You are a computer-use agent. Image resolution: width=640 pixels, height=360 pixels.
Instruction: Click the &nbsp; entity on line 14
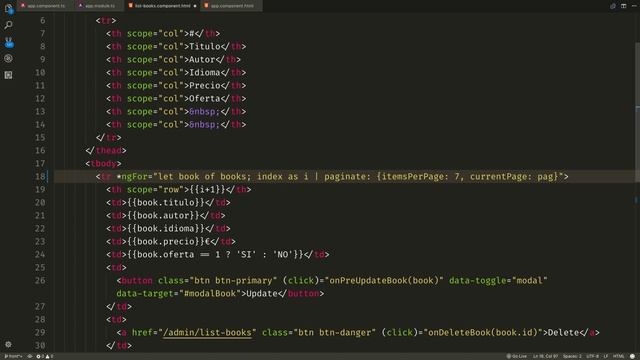point(204,124)
